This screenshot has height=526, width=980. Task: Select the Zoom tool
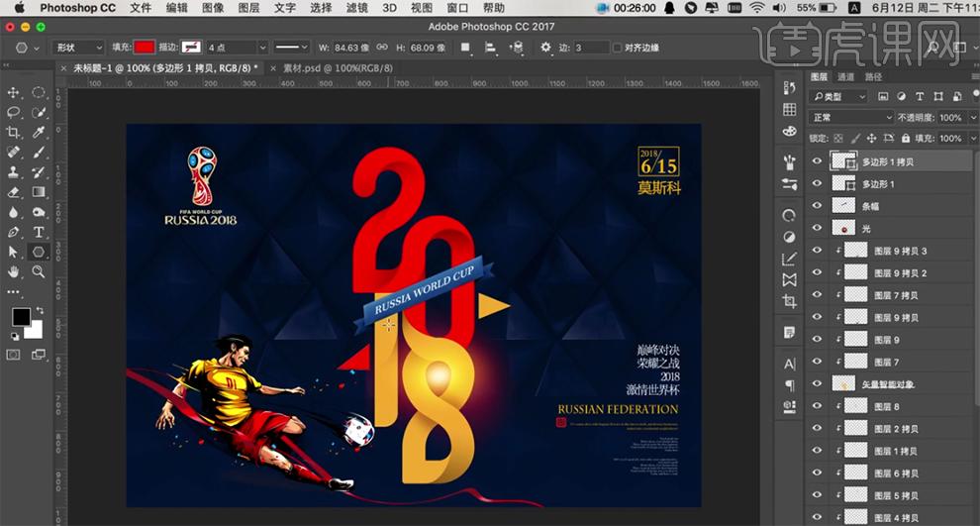click(x=39, y=271)
